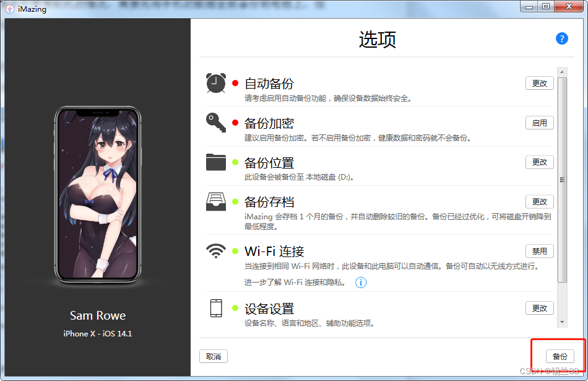Click the green status dot beside Wi-Fi 连接
This screenshot has height=381, width=588.
pos(235,251)
